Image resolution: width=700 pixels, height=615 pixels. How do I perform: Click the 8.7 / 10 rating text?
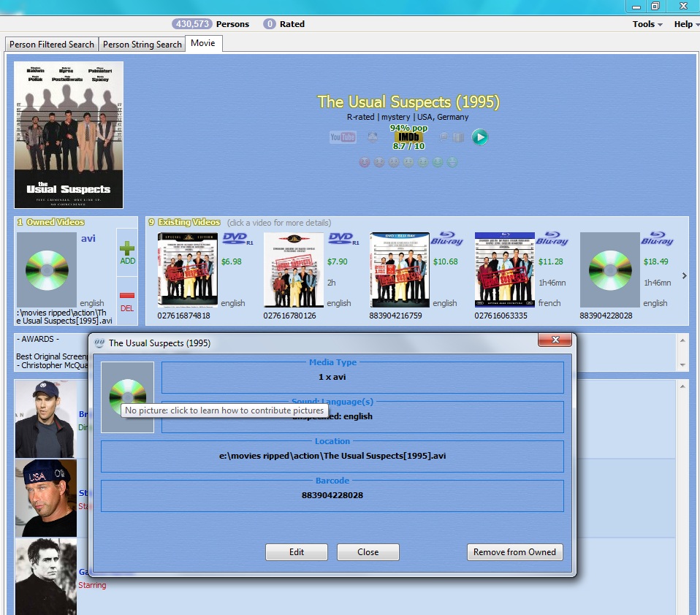(x=408, y=146)
